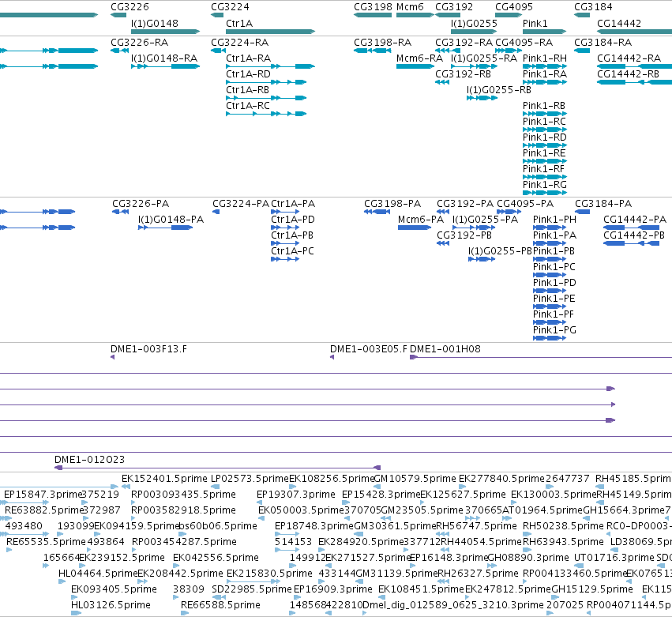Select transcript l(1)G0255-RB
The image size is (672, 617).
pyautogui.click(x=499, y=90)
